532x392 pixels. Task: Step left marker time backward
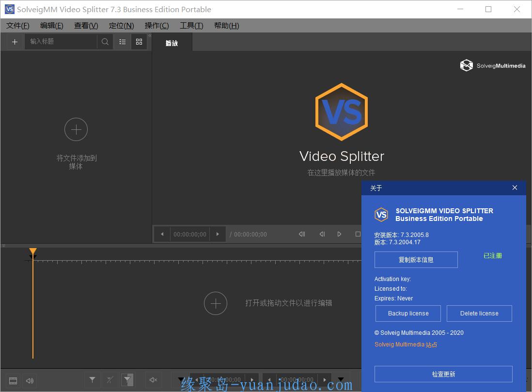(196, 380)
